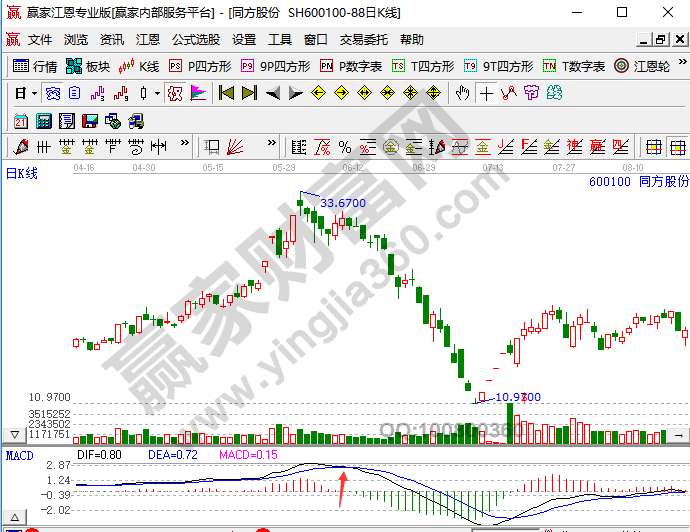The image size is (690, 532).
Task: Open the 江恩轮 Gann wheel tool
Action: [650, 66]
